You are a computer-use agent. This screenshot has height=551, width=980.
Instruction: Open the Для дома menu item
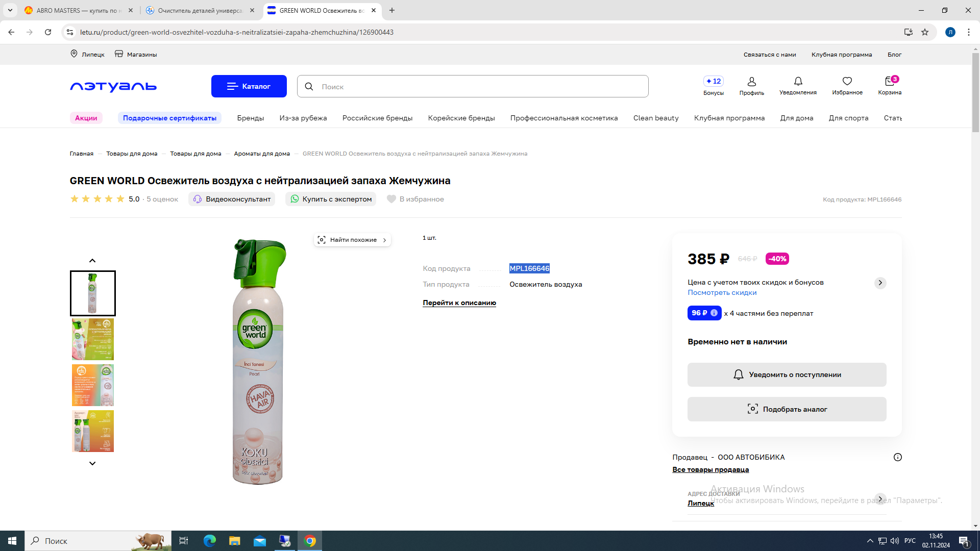(x=797, y=118)
